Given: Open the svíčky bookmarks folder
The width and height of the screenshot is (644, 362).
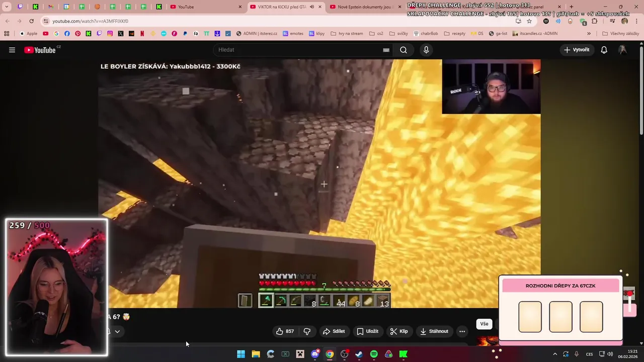Looking at the screenshot, I should tap(398, 34).
